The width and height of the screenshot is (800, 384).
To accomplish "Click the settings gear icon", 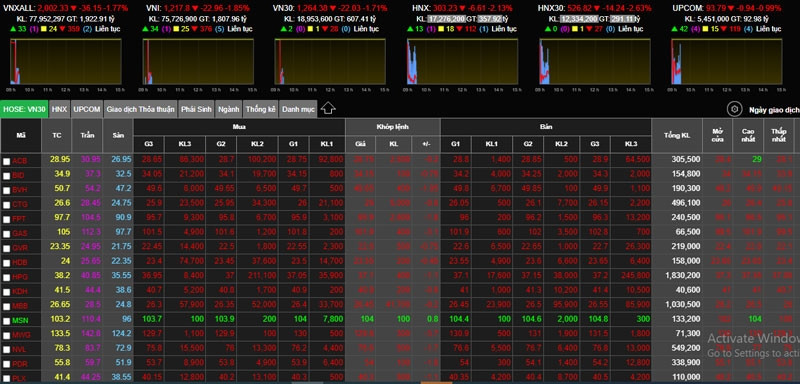I will [734, 109].
